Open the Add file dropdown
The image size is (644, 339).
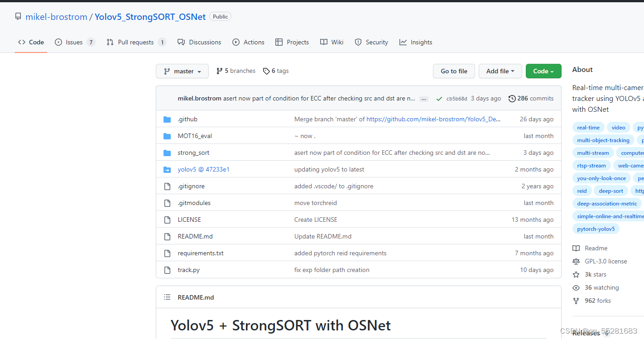500,71
